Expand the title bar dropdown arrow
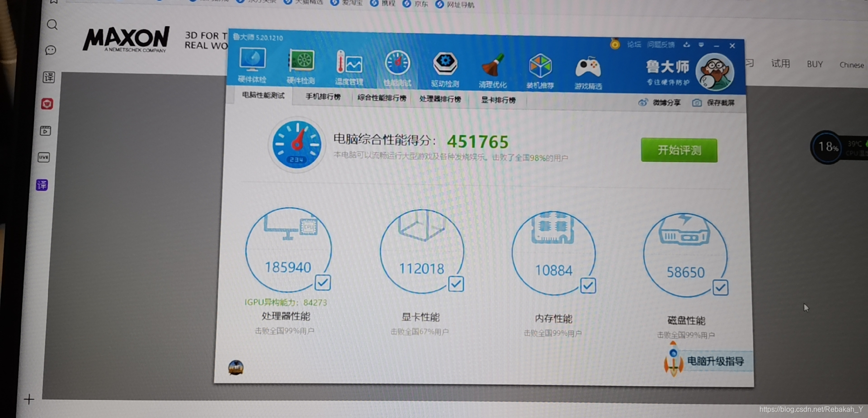Image resolution: width=868 pixels, height=418 pixels. pyautogui.click(x=702, y=45)
